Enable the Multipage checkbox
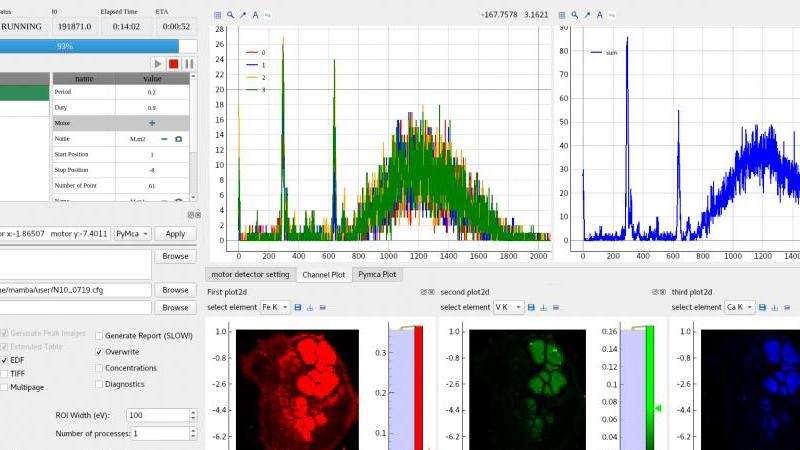 [x=4, y=387]
